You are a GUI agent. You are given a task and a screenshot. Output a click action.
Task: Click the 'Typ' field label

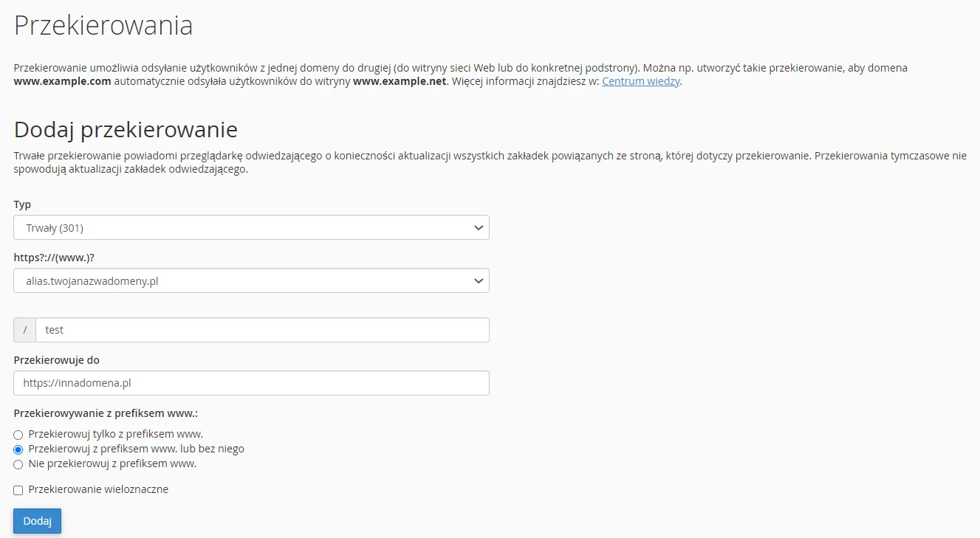point(22,204)
